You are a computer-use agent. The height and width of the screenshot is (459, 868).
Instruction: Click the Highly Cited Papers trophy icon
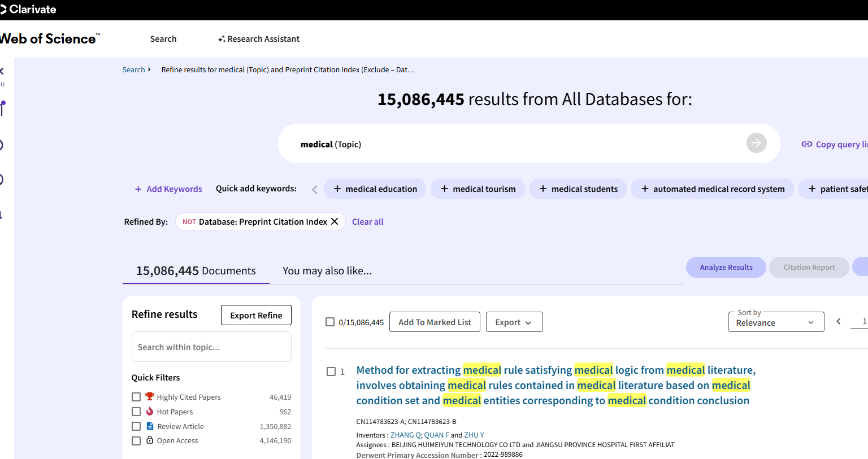pyautogui.click(x=149, y=396)
